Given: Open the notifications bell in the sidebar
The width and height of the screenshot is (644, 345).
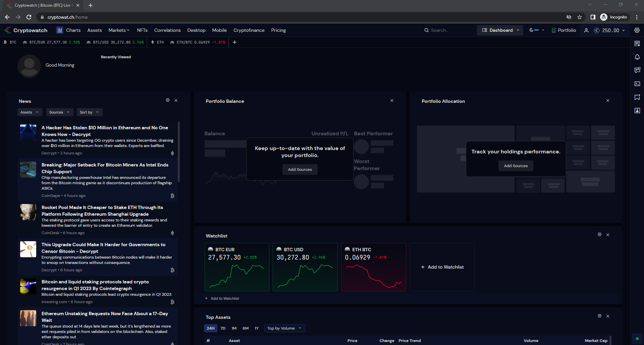Looking at the screenshot, I should tap(637, 57).
